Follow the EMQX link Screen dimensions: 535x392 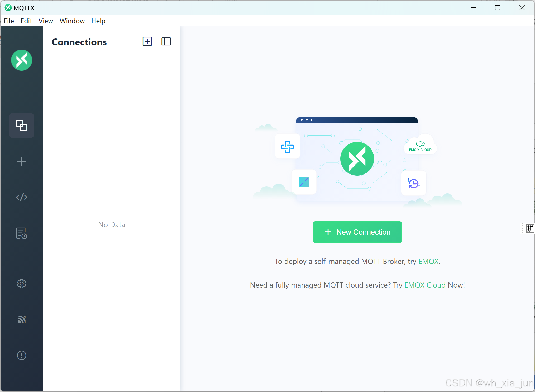pyautogui.click(x=428, y=261)
